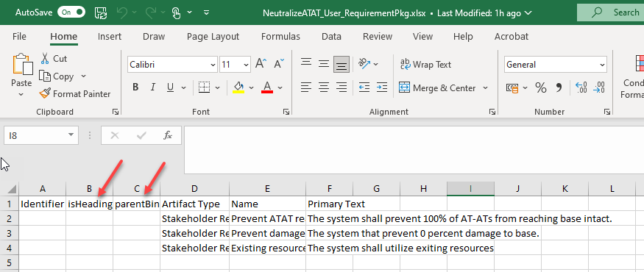Open the Acrobat tab
Screen dimensions: 644x272
(512, 37)
